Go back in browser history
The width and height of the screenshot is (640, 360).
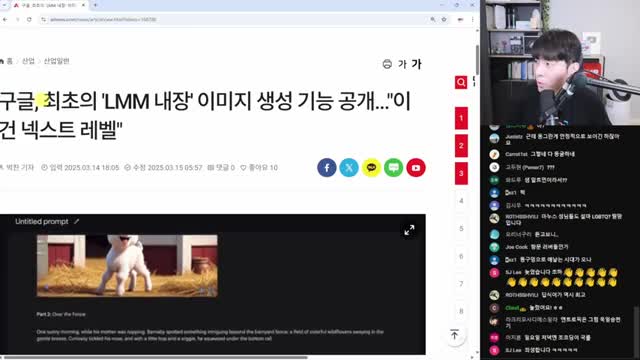[5, 19]
